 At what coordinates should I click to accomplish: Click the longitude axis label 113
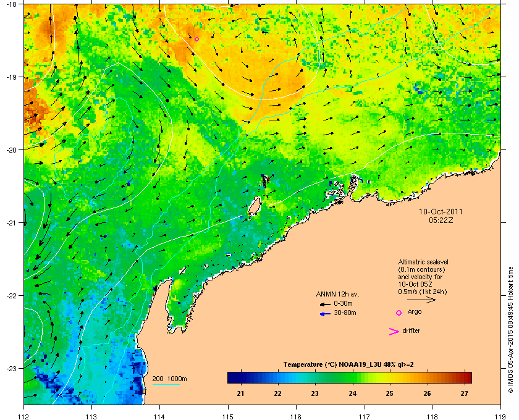(x=91, y=417)
